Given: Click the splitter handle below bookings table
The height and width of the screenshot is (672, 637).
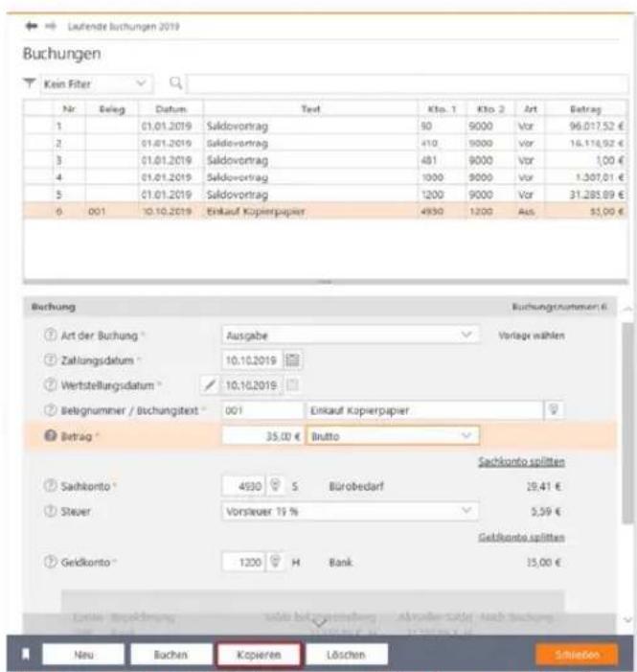Looking at the screenshot, I should 326,282.
